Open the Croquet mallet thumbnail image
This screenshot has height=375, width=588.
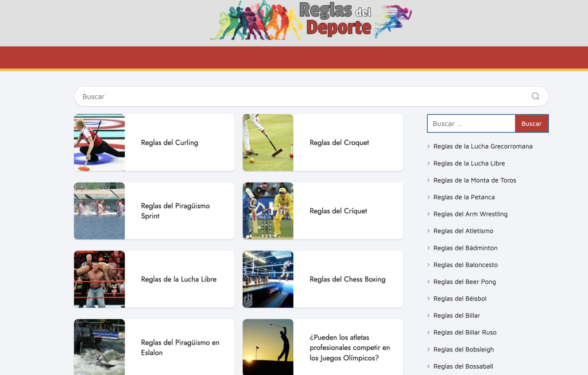pos(268,142)
